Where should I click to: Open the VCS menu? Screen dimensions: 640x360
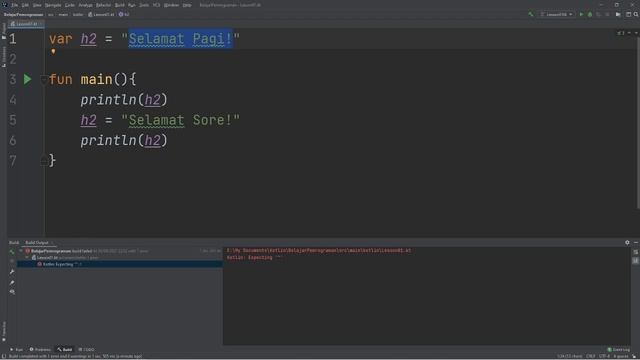[156, 5]
